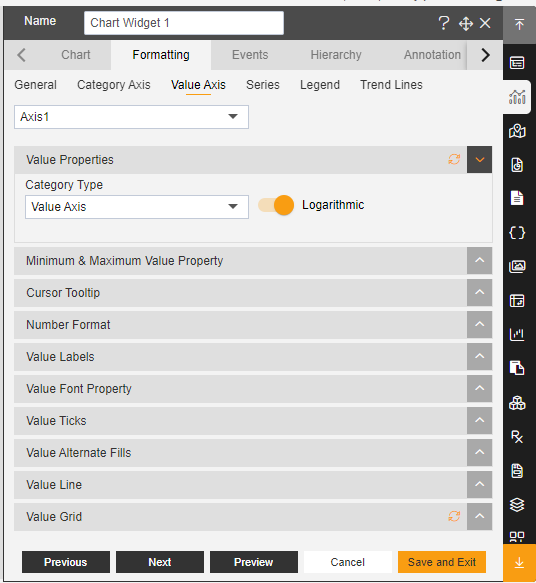Click the move widget crosshair icon
This screenshot has height=583, width=536.
coord(465,24)
